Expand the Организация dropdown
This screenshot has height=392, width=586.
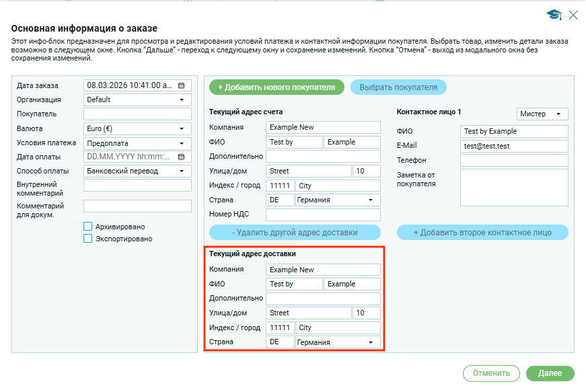tap(181, 100)
